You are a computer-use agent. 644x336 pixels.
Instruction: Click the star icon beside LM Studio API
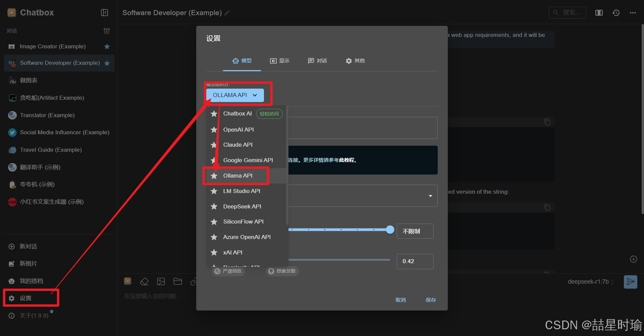click(214, 191)
